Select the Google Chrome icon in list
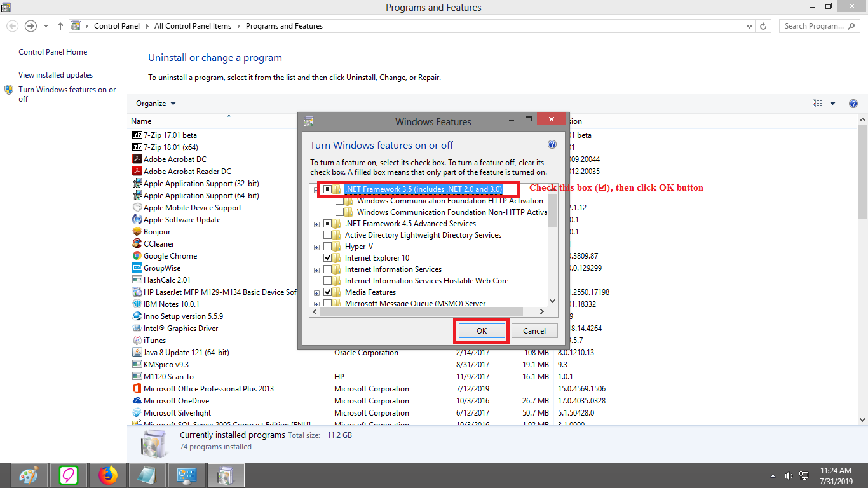Viewport: 868px width, 488px height. [137, 256]
